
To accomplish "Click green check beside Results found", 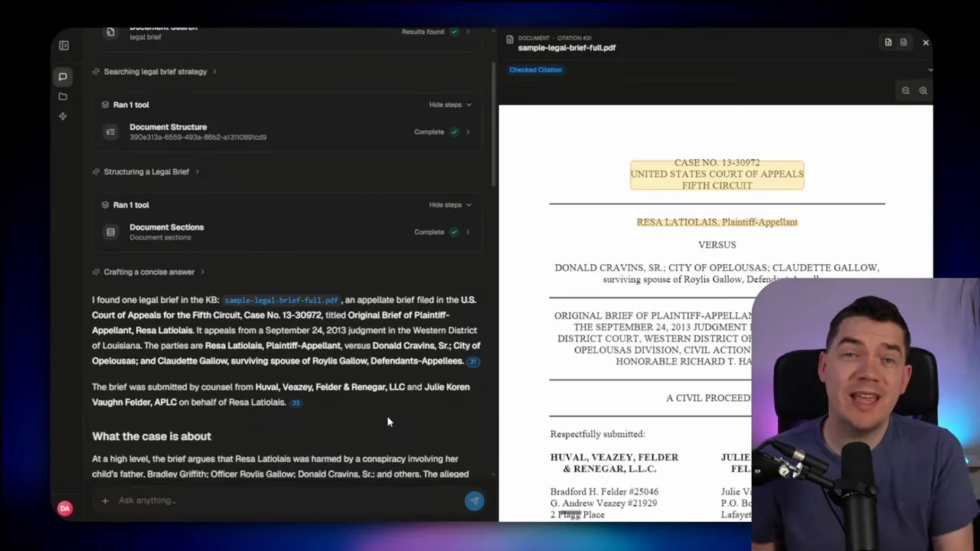I will click(x=454, y=31).
